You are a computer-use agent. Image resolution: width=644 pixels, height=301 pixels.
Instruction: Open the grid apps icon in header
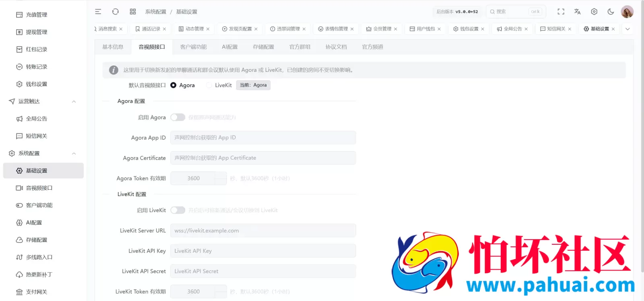[133, 12]
